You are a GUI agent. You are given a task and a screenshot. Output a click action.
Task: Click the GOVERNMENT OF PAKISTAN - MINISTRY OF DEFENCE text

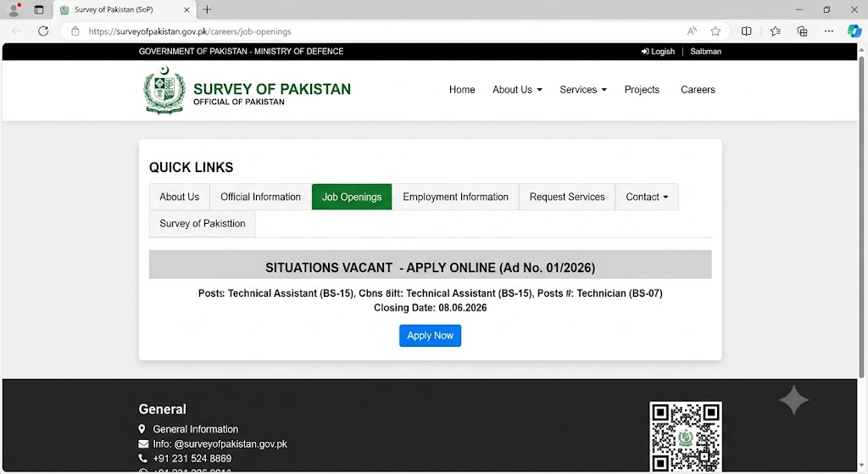[x=241, y=52]
